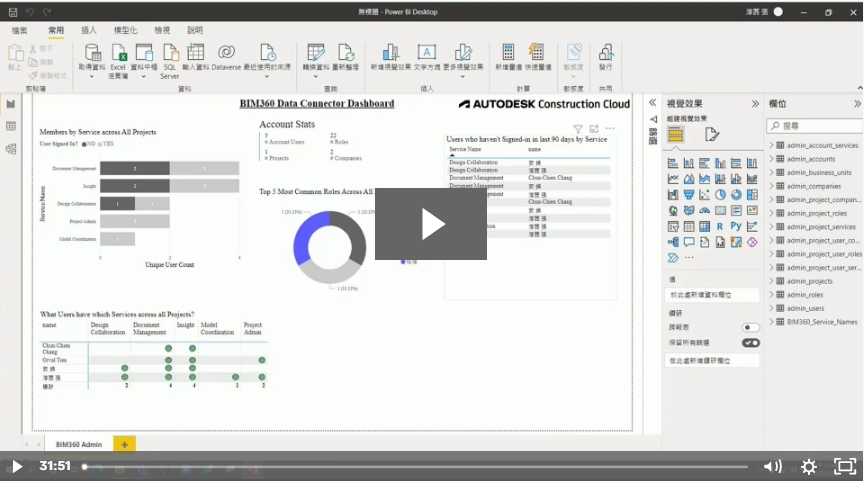Image resolution: width=864 pixels, height=481 pixels.
Task: Expand the admin_account_services table
Action: click(x=771, y=145)
